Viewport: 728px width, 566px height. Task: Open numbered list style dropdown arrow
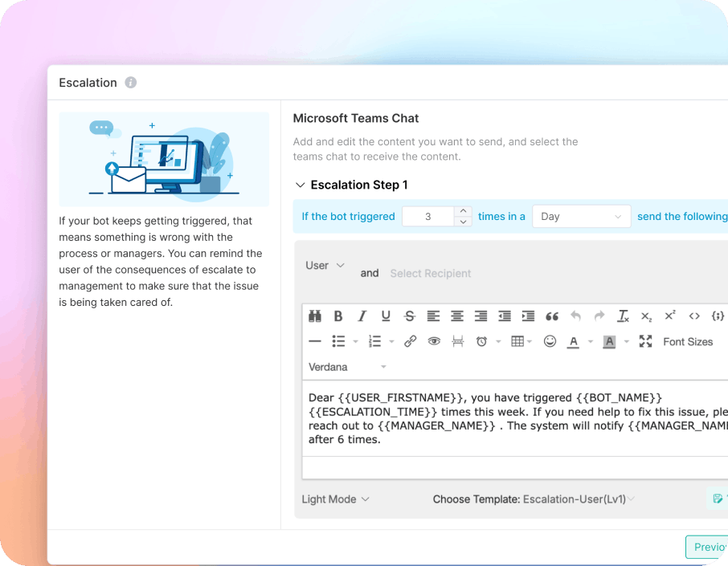pos(391,342)
